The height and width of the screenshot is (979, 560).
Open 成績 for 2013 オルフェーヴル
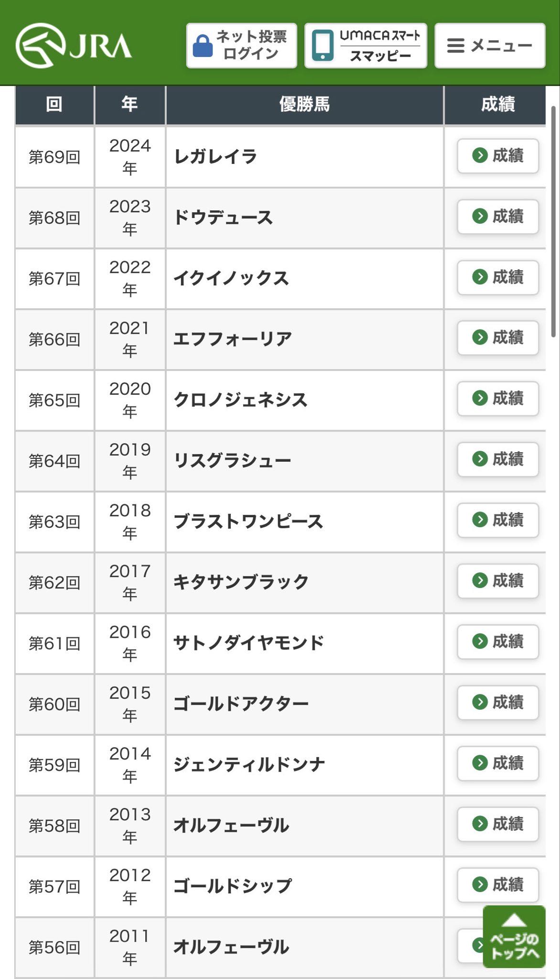coord(498,823)
